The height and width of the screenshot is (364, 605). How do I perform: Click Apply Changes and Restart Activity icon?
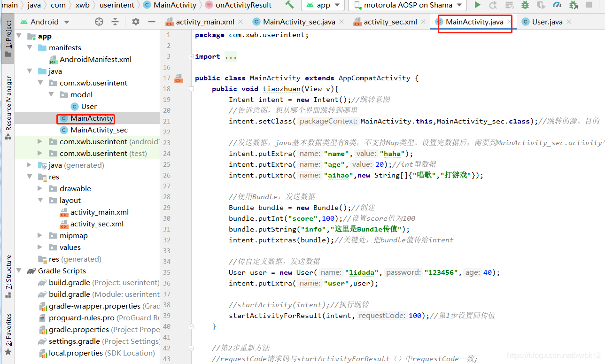[493, 5]
